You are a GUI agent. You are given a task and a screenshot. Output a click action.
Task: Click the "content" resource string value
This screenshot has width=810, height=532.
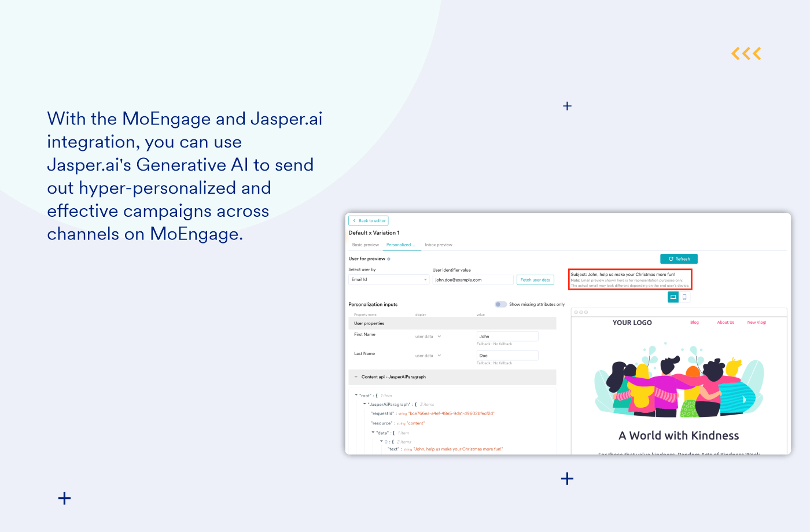coord(415,423)
